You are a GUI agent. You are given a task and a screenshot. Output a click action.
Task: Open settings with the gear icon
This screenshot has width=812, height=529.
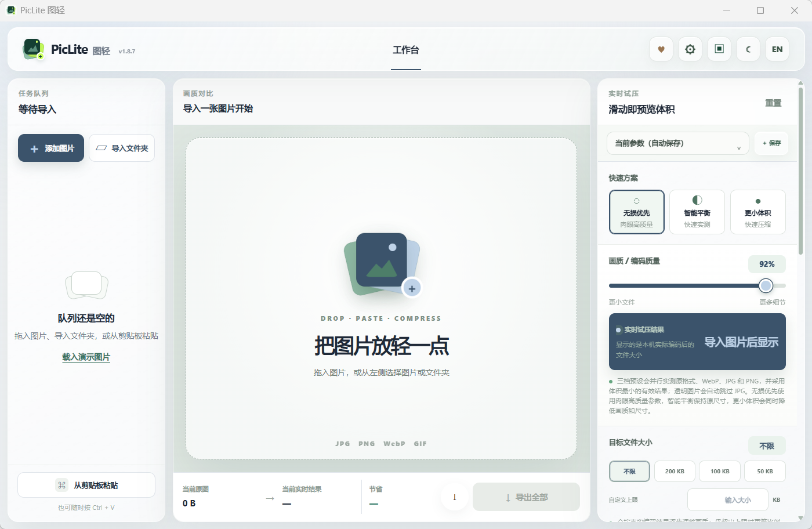(x=690, y=49)
